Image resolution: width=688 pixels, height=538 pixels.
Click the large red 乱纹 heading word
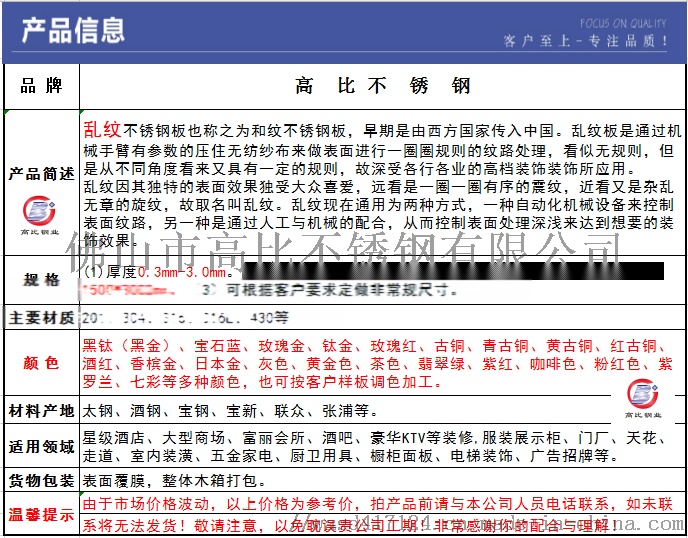click(102, 129)
